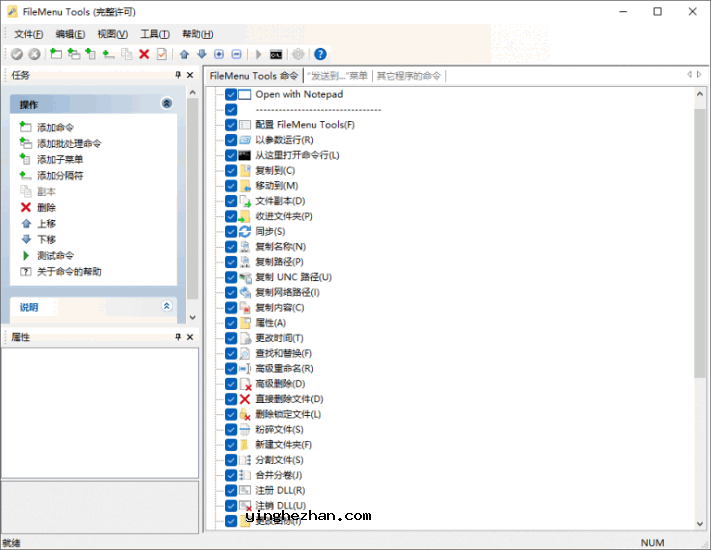
Task: Collapse the 操作 section chevron
Action: click(x=167, y=103)
